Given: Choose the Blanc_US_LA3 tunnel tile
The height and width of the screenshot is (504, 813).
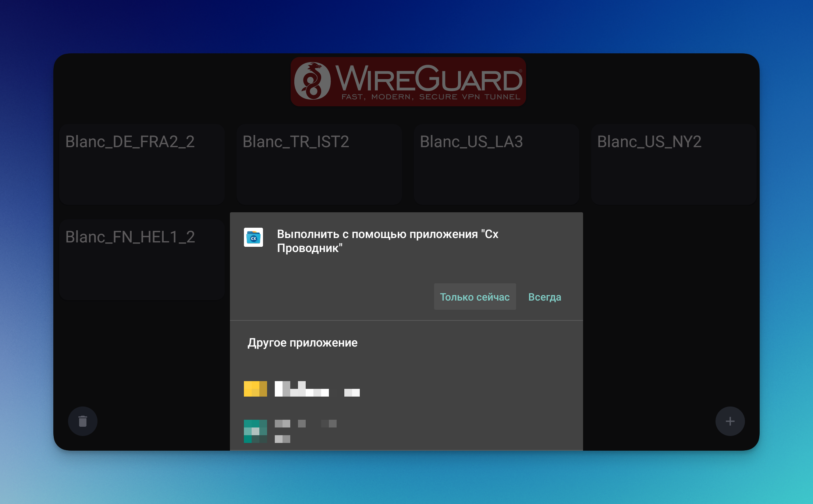Looking at the screenshot, I should [x=496, y=164].
